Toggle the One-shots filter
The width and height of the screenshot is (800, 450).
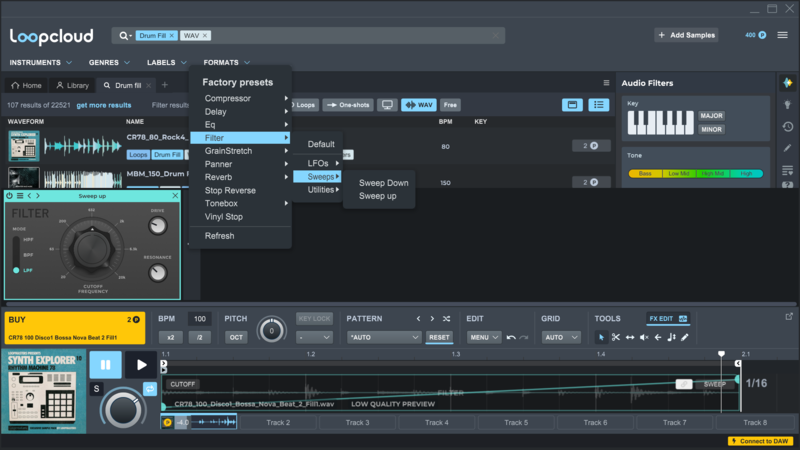(x=348, y=105)
